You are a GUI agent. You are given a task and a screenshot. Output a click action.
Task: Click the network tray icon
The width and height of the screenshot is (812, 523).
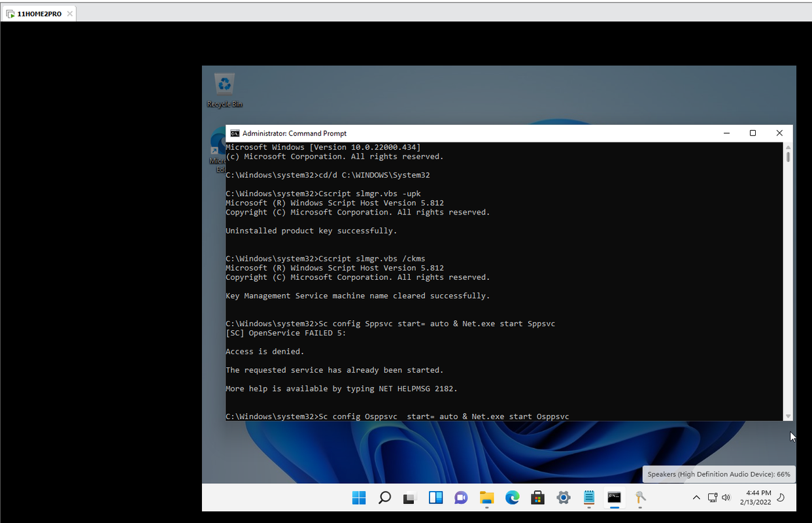point(713,498)
